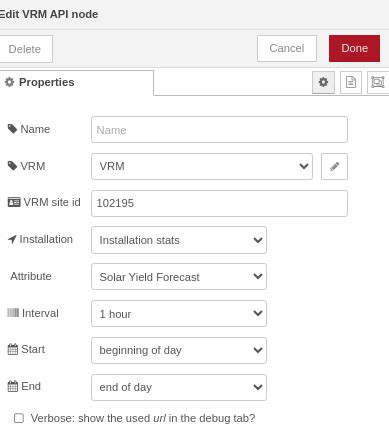The height and width of the screenshot is (439, 389).
Task: Click the tag icon beside VRM label
Action: [12, 166]
